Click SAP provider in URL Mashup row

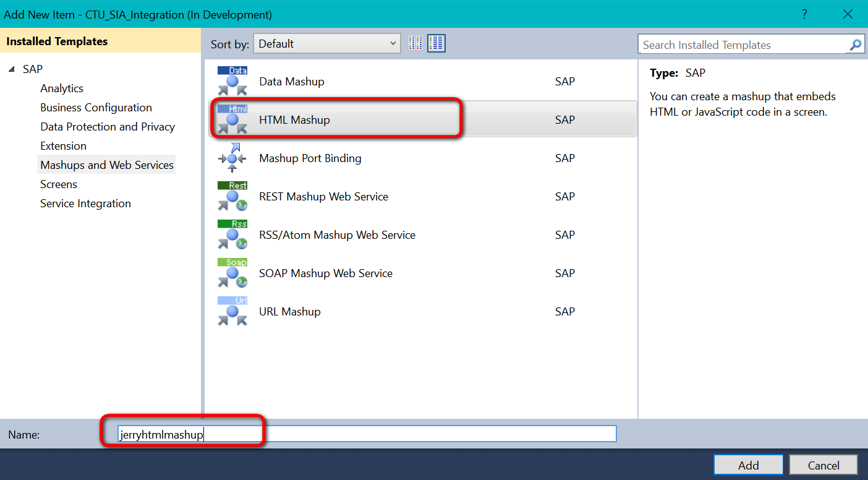coord(565,312)
